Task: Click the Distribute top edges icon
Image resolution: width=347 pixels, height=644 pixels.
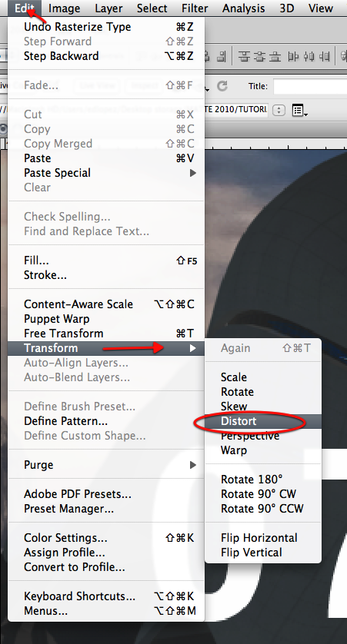Action: (x=245, y=56)
